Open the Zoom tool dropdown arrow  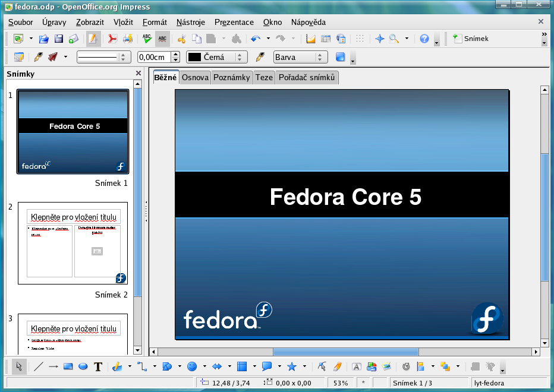coord(407,39)
